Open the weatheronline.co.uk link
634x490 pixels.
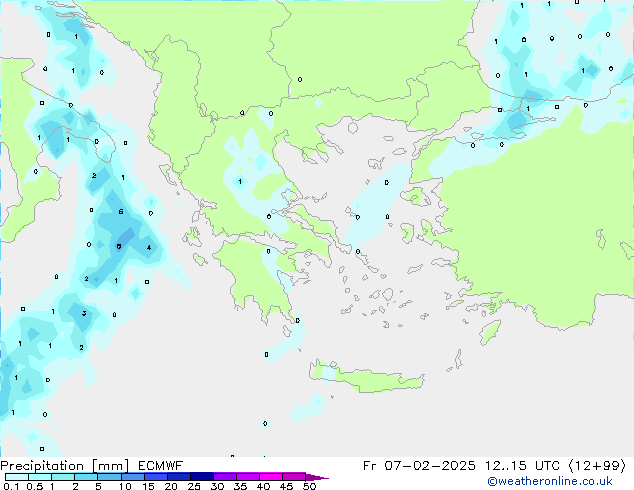550,481
